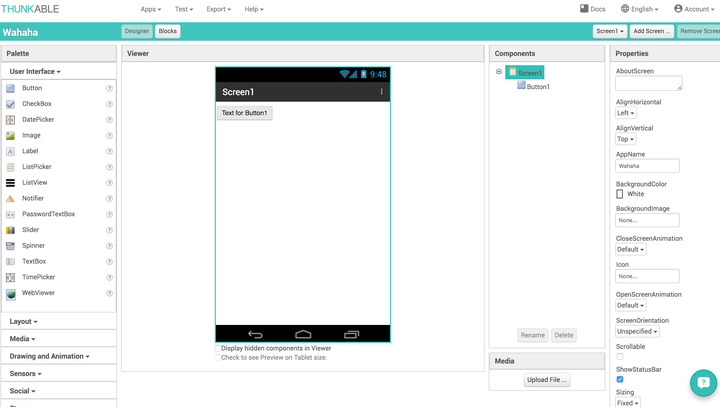720x407 pixels.
Task: Check the Preview on Tablet size box
Action: pyautogui.click(x=218, y=357)
